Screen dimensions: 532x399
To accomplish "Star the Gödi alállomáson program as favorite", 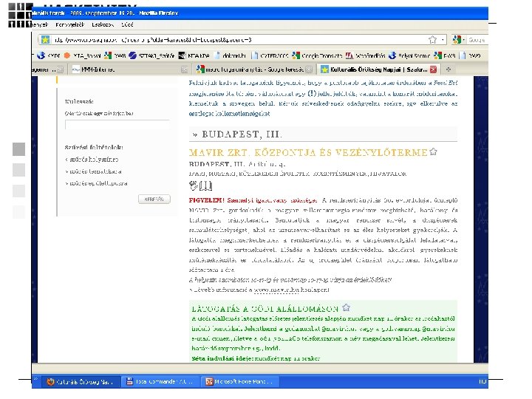I will coord(346,307).
